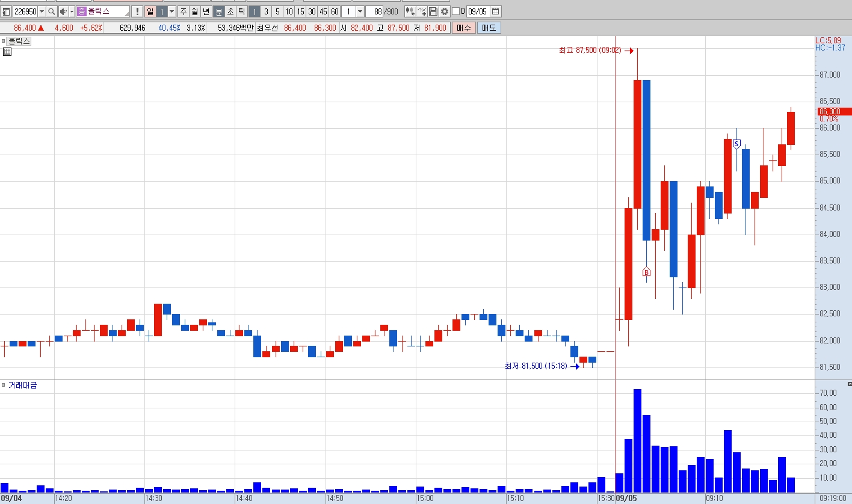Screen dimensions: 852x504
Task: Click the bar count field showing 88
Action: (374, 11)
